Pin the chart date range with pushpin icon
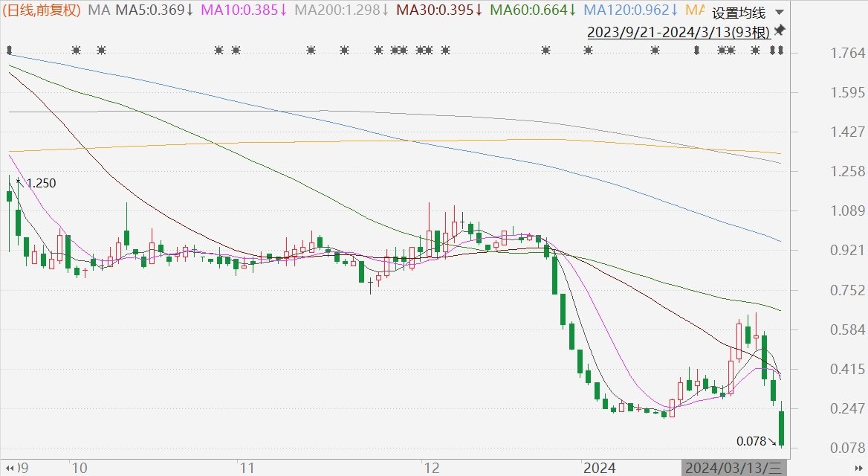The image size is (868, 476). [780, 30]
